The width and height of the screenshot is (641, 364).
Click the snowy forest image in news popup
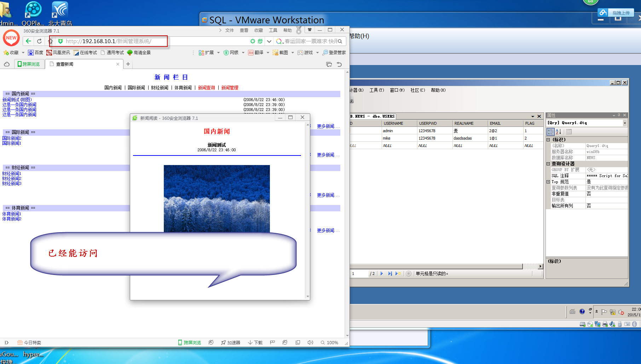click(x=216, y=199)
